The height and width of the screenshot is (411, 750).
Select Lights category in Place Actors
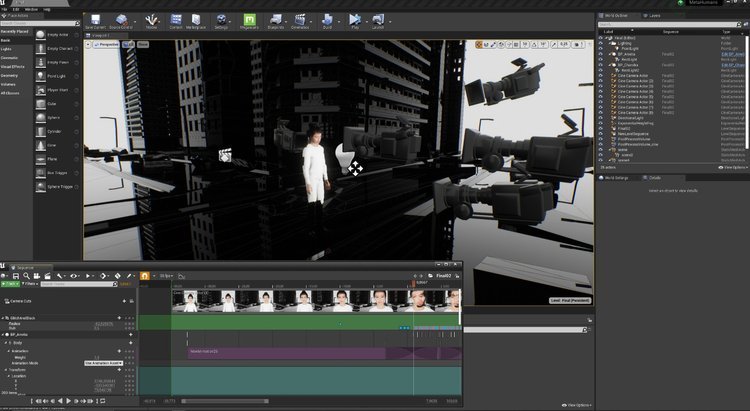click(x=6, y=49)
